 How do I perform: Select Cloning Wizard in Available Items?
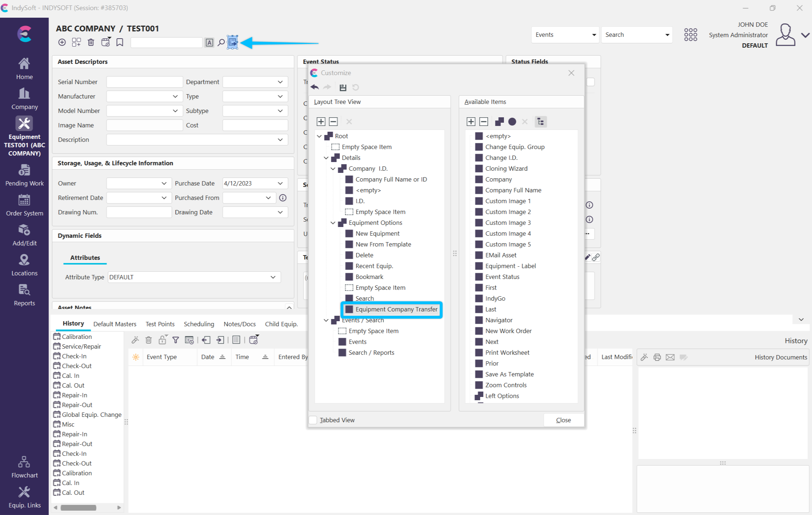point(506,169)
